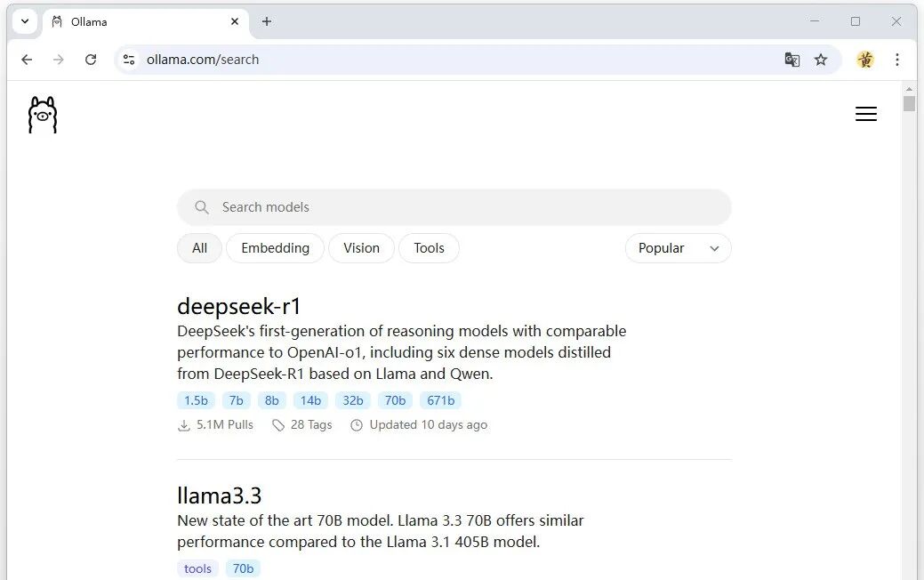Image resolution: width=924 pixels, height=580 pixels.
Task: View site information for ollama.com
Action: pyautogui.click(x=129, y=60)
